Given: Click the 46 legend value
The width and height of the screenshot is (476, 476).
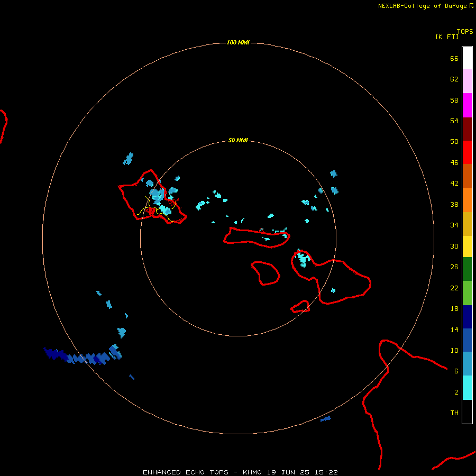Looking at the screenshot, I should [454, 162].
